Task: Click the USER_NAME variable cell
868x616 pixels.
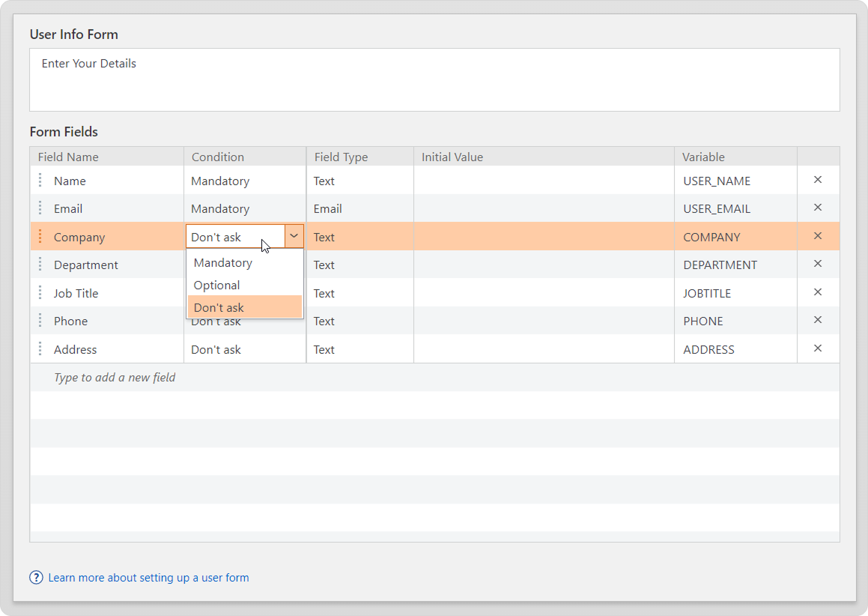Action: click(x=735, y=181)
